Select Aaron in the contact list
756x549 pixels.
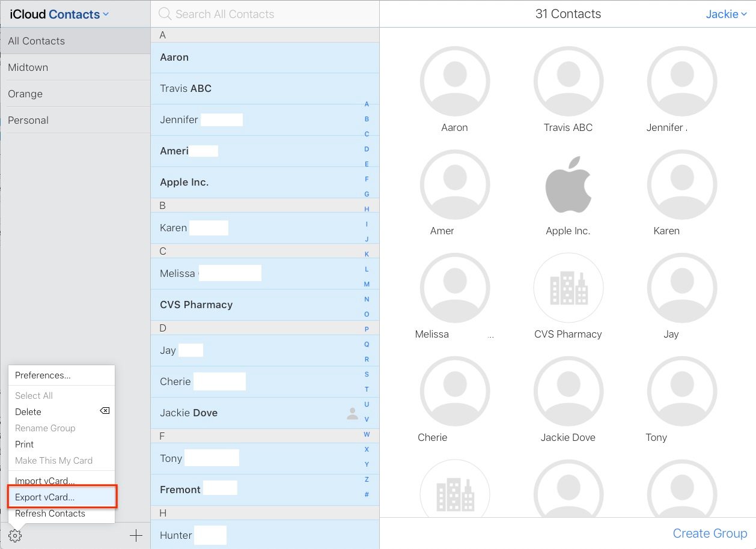pyautogui.click(x=265, y=58)
